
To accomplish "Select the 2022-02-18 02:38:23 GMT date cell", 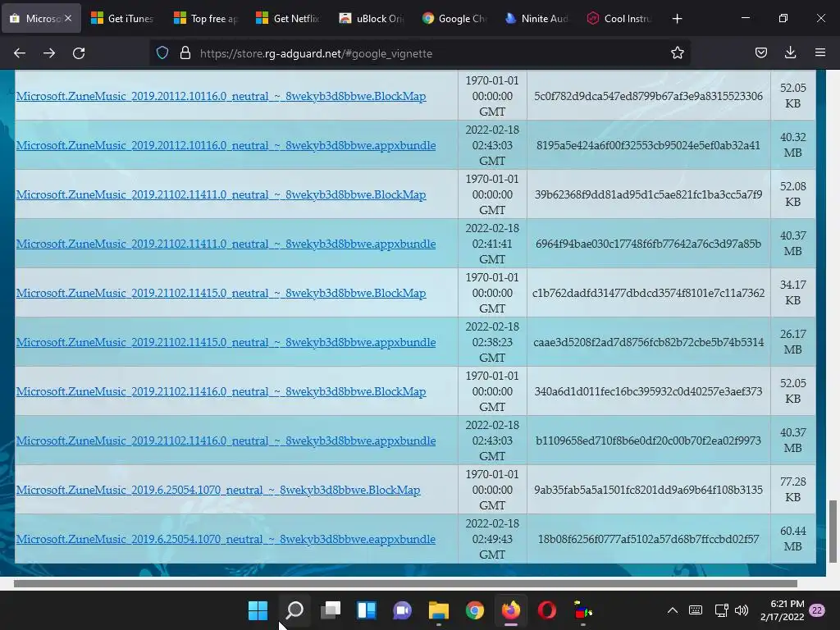I will 492,342.
